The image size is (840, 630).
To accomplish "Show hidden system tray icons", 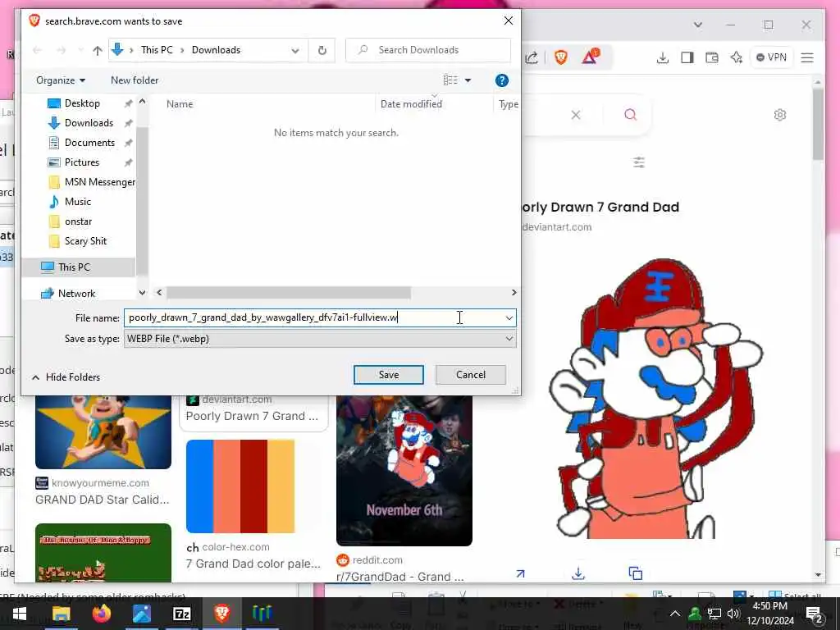I will click(x=675, y=614).
